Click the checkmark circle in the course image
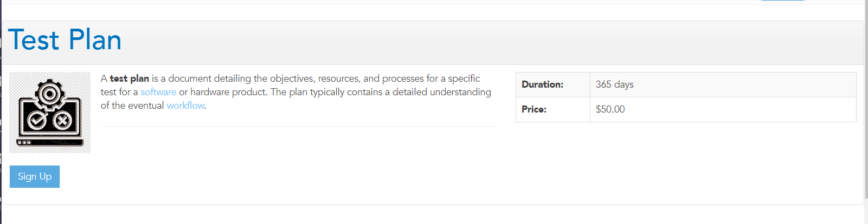The height and width of the screenshot is (224, 868). pos(37,120)
